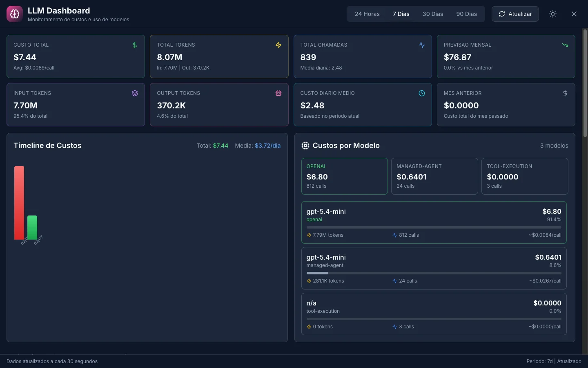
Task: Click the Atualizar refresh button
Action: [x=515, y=14]
